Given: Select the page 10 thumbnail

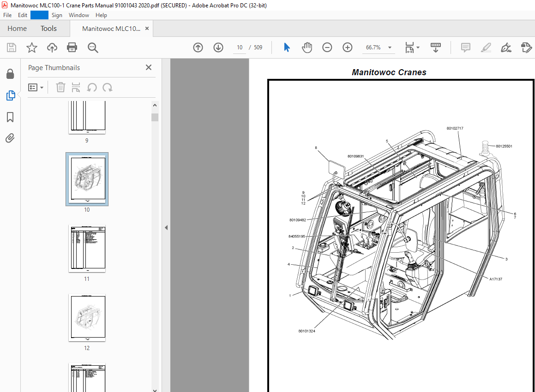Looking at the screenshot, I should [x=87, y=179].
